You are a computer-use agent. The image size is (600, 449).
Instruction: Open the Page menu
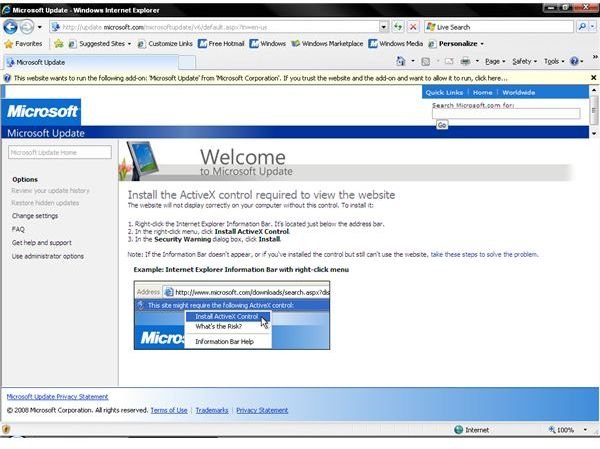495,61
